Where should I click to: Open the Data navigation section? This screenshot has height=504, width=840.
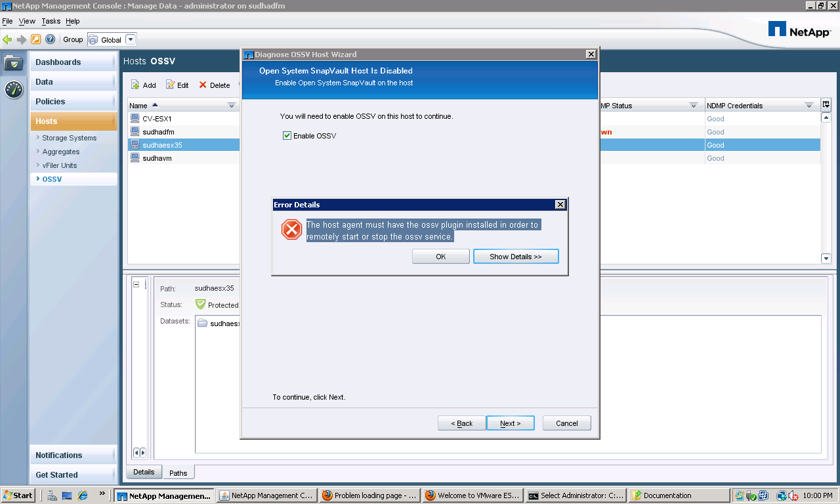click(x=73, y=82)
